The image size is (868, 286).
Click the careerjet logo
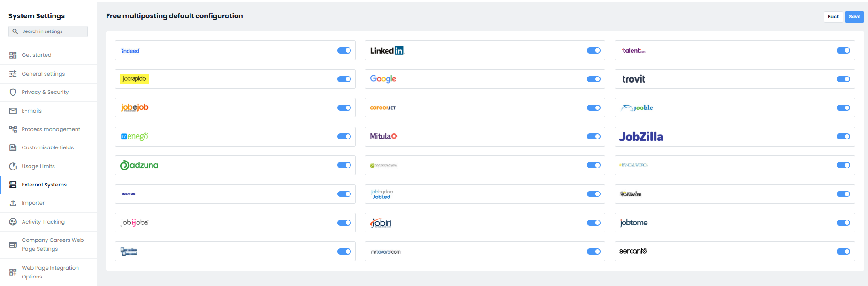pos(383,108)
